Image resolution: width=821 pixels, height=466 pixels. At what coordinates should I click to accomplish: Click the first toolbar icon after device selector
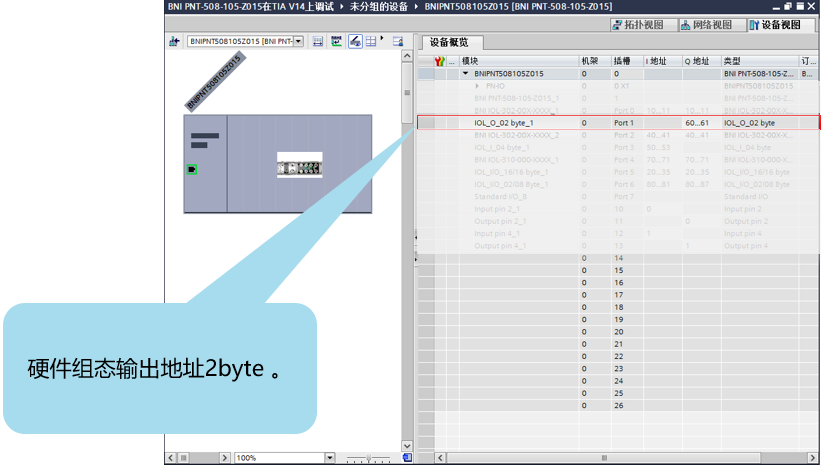(x=318, y=42)
